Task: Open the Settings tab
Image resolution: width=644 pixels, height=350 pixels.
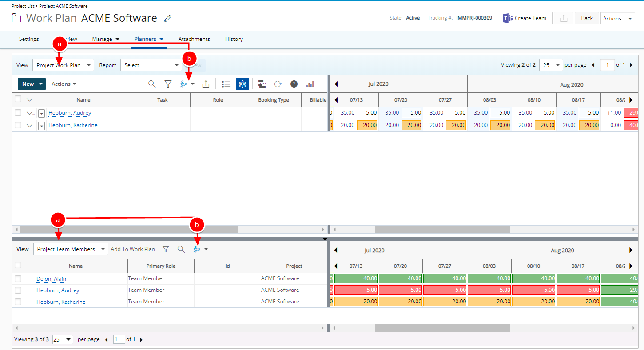Action: point(29,39)
